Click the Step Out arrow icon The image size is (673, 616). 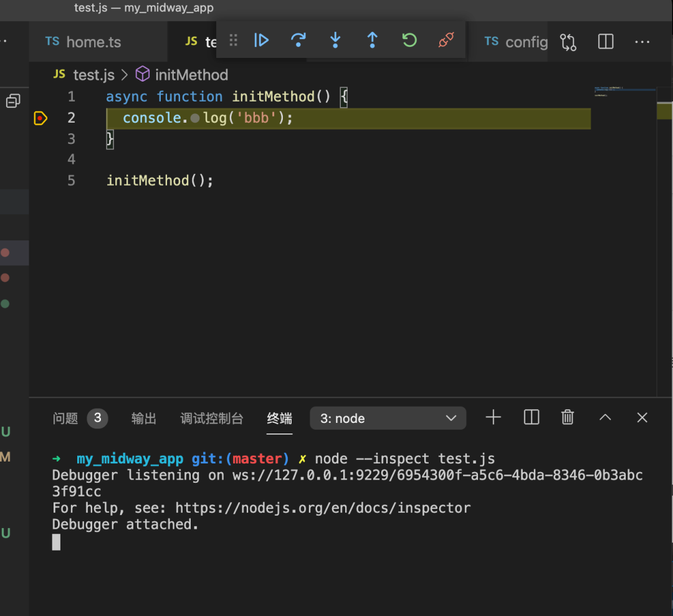point(372,40)
